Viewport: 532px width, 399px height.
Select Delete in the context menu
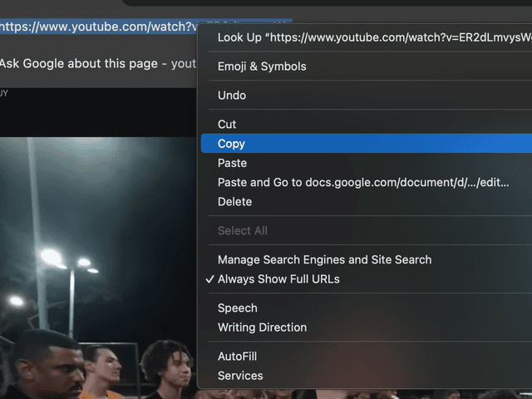[x=367, y=201]
